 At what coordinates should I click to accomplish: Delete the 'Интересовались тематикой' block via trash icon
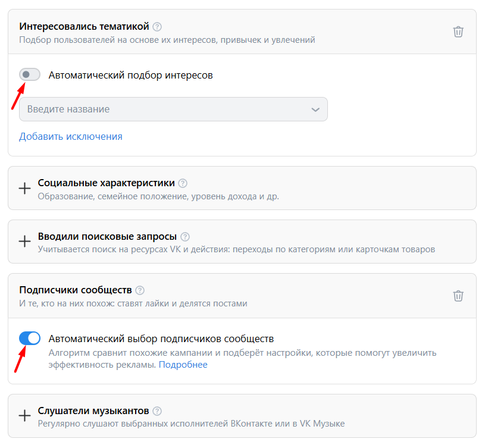pyautogui.click(x=458, y=32)
